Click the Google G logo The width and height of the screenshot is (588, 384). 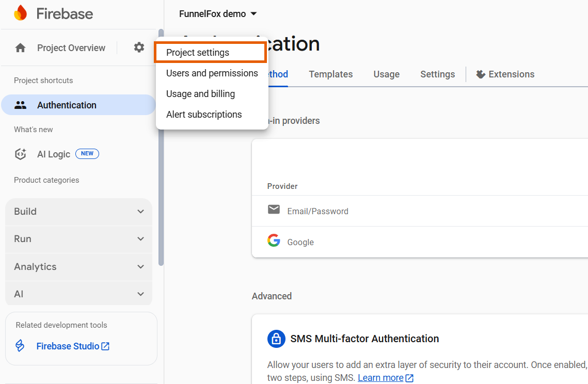274,241
